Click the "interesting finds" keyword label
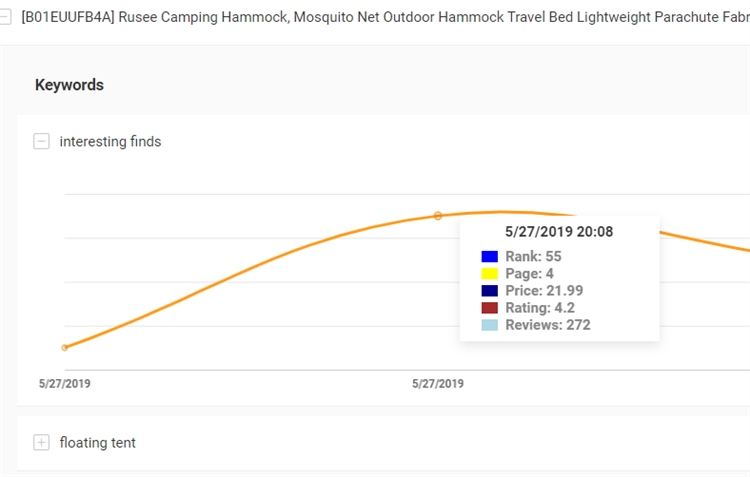The width and height of the screenshot is (750, 477). [x=110, y=142]
